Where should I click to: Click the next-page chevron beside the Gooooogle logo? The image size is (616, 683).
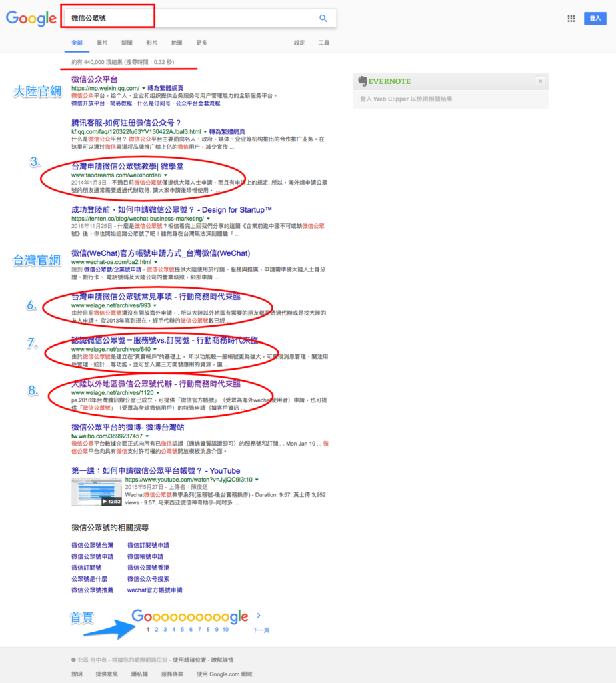click(x=259, y=616)
